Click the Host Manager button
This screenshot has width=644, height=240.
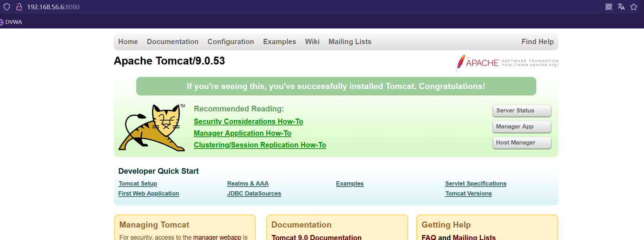[521, 143]
